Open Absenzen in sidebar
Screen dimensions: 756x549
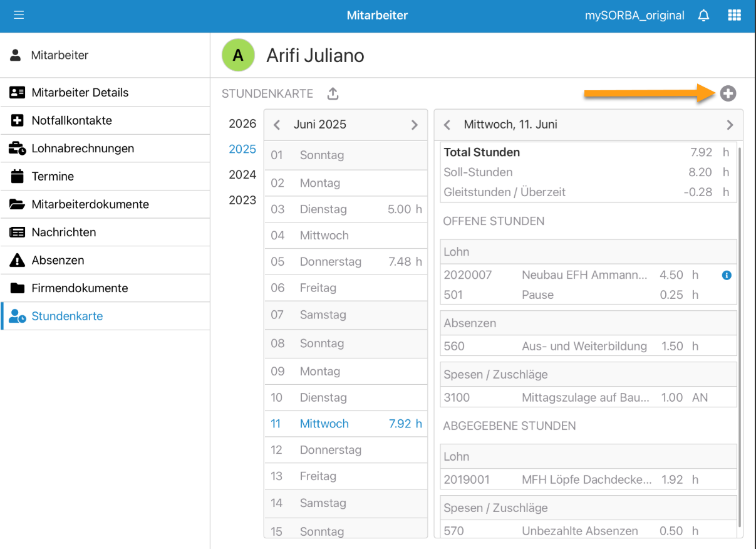[58, 260]
